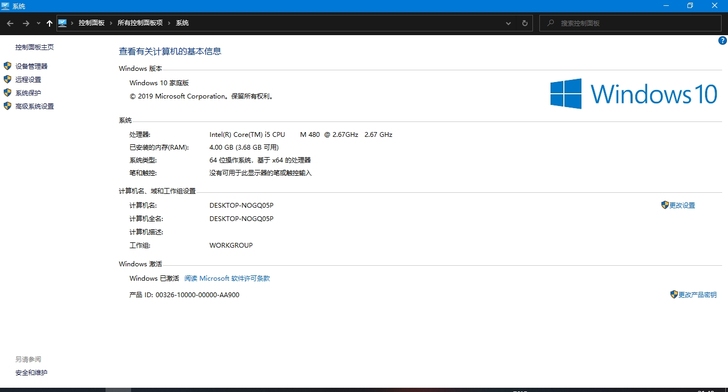Click shield icon beside 设备管理器
The width and height of the screenshot is (728, 392).
(x=7, y=66)
